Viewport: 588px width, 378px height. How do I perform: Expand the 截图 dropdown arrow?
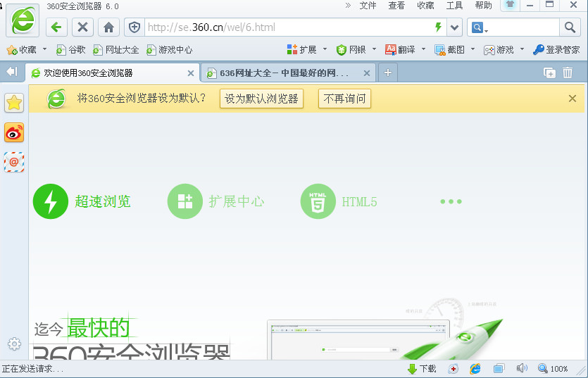pos(473,49)
